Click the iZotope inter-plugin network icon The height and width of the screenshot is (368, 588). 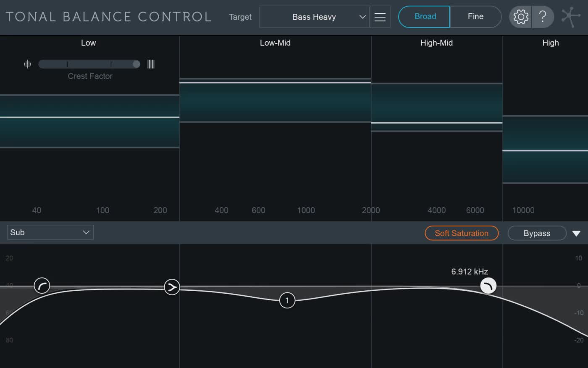point(571,17)
